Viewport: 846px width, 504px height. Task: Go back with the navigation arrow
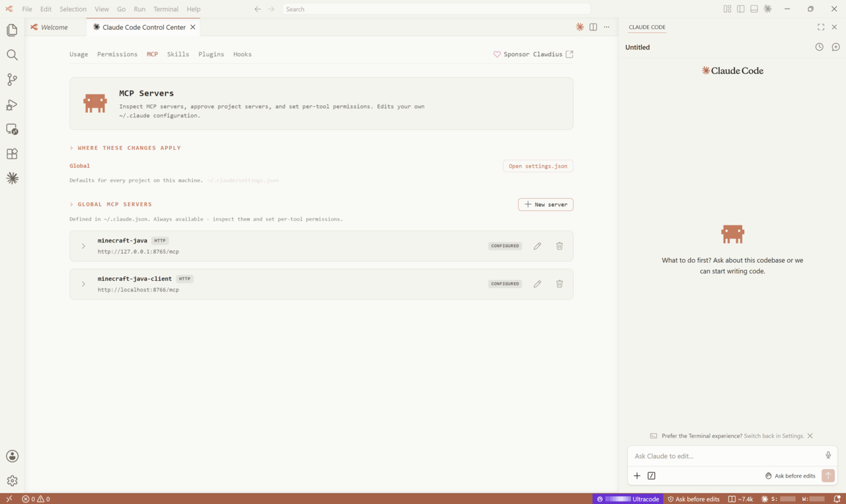pos(258,9)
